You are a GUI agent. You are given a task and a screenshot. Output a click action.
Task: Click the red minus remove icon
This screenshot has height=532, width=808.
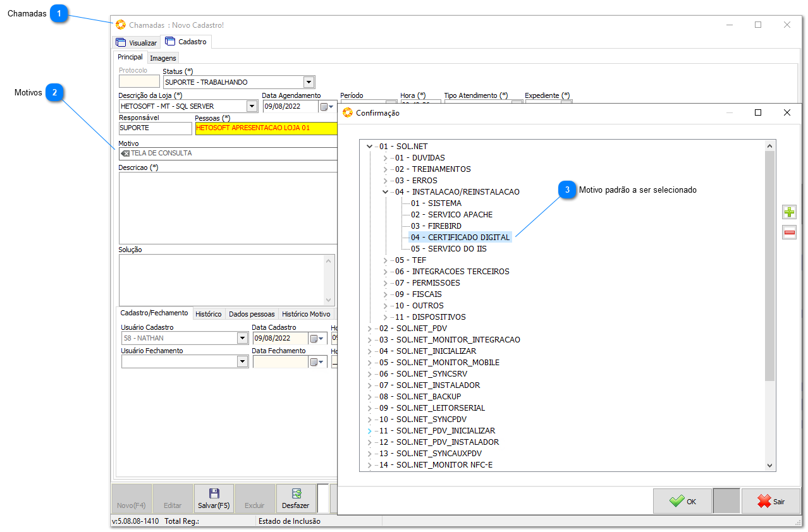pyautogui.click(x=789, y=233)
